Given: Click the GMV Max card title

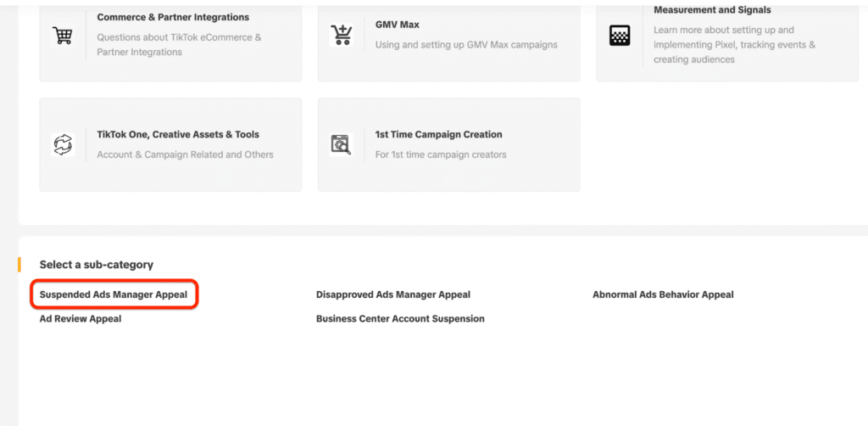Looking at the screenshot, I should pos(398,25).
